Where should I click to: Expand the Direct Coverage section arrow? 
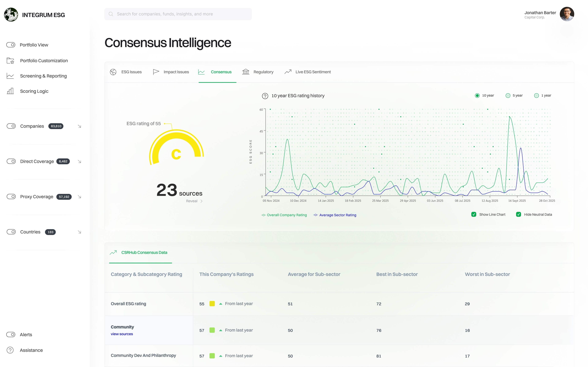pyautogui.click(x=79, y=161)
